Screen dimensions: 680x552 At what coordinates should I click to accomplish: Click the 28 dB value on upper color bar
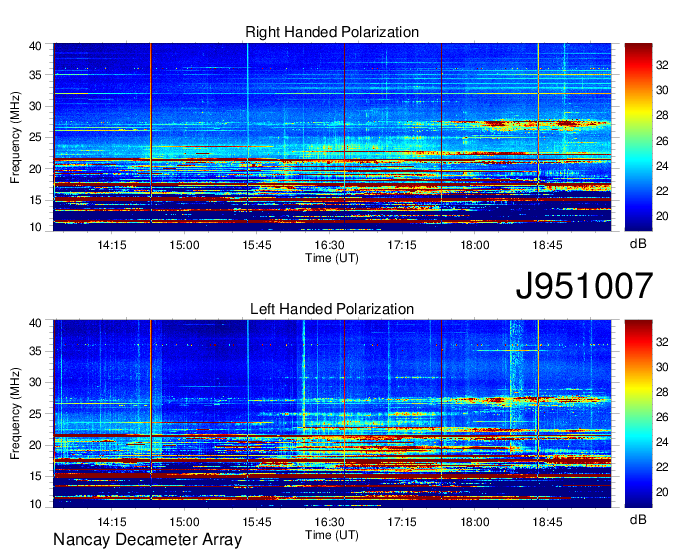662,115
